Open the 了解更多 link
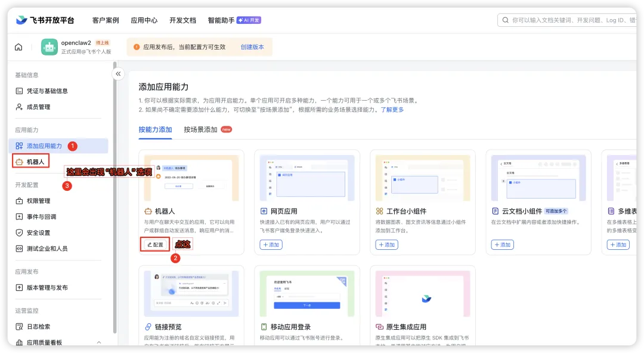 click(x=392, y=110)
